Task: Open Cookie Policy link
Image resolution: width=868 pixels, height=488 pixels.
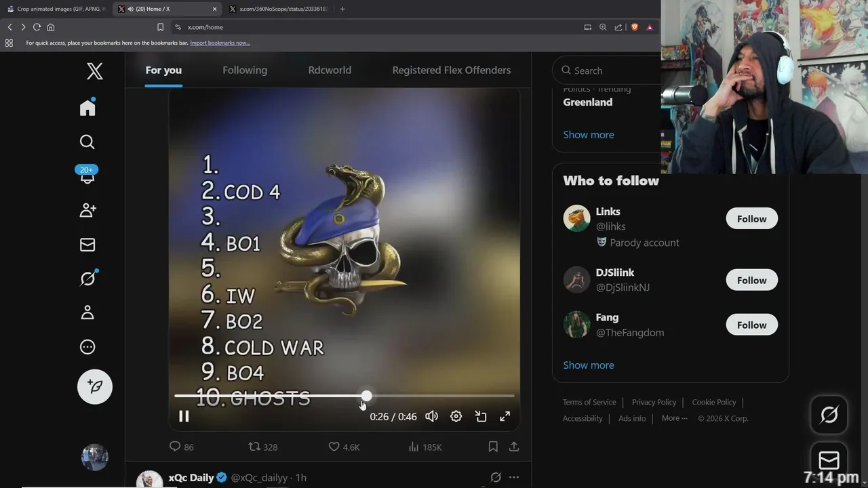Action: click(714, 402)
